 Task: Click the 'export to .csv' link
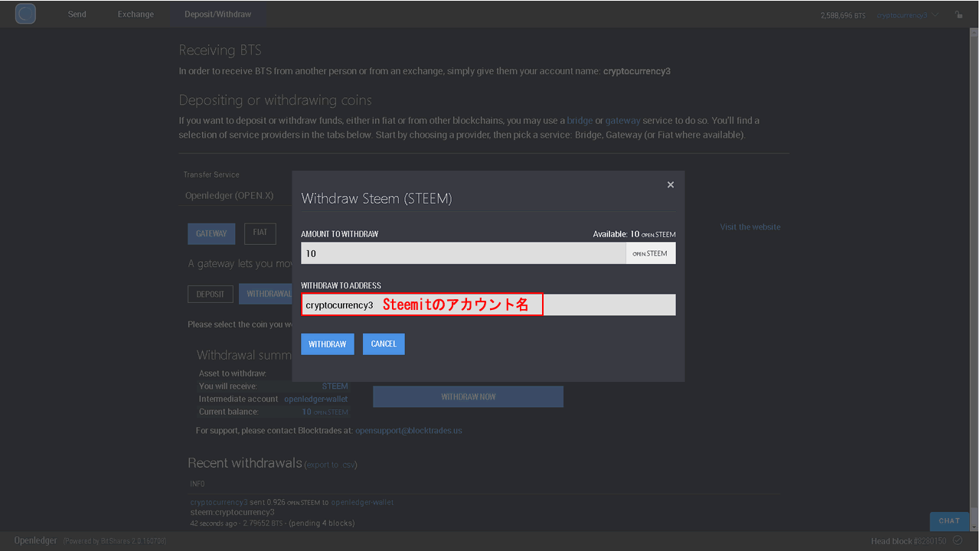(x=331, y=465)
